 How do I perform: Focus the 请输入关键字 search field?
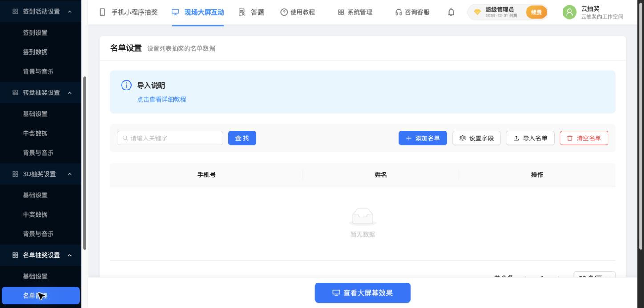point(170,138)
